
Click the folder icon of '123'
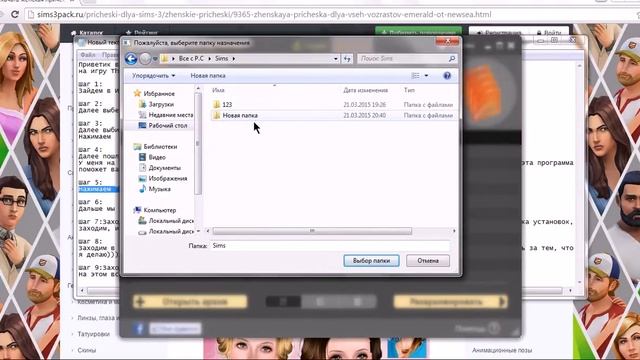216,104
